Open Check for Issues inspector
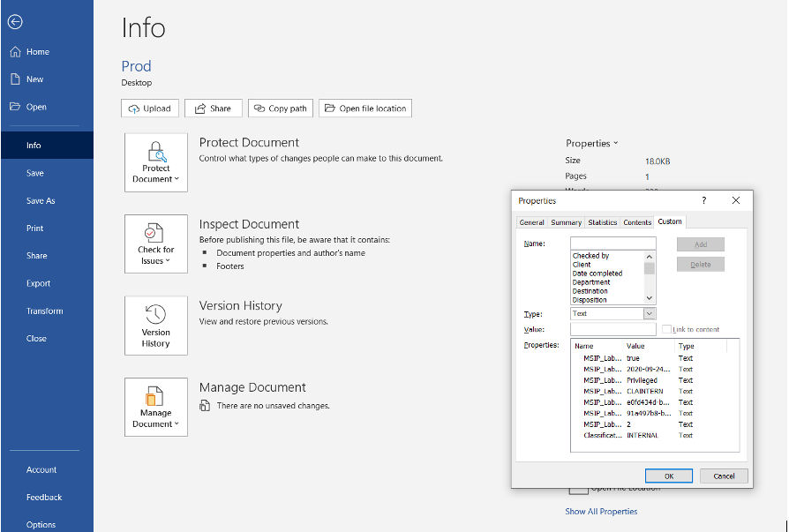 pyautogui.click(x=156, y=244)
